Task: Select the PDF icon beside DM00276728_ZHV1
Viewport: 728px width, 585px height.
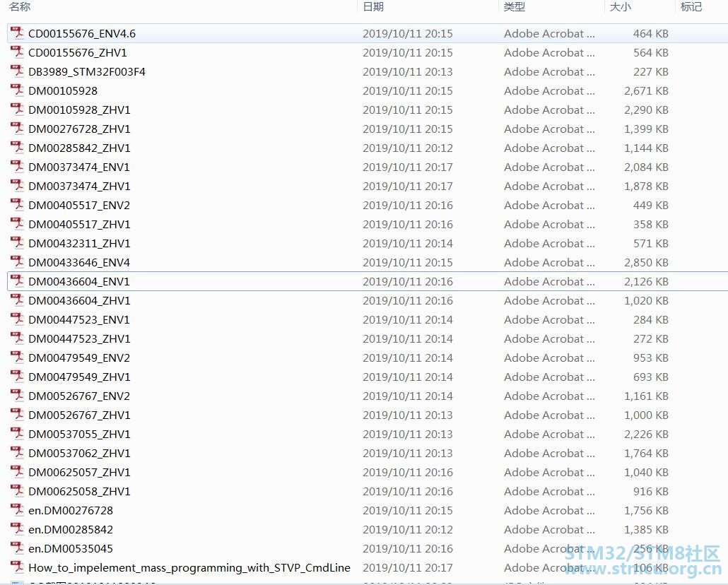Action: [x=17, y=128]
